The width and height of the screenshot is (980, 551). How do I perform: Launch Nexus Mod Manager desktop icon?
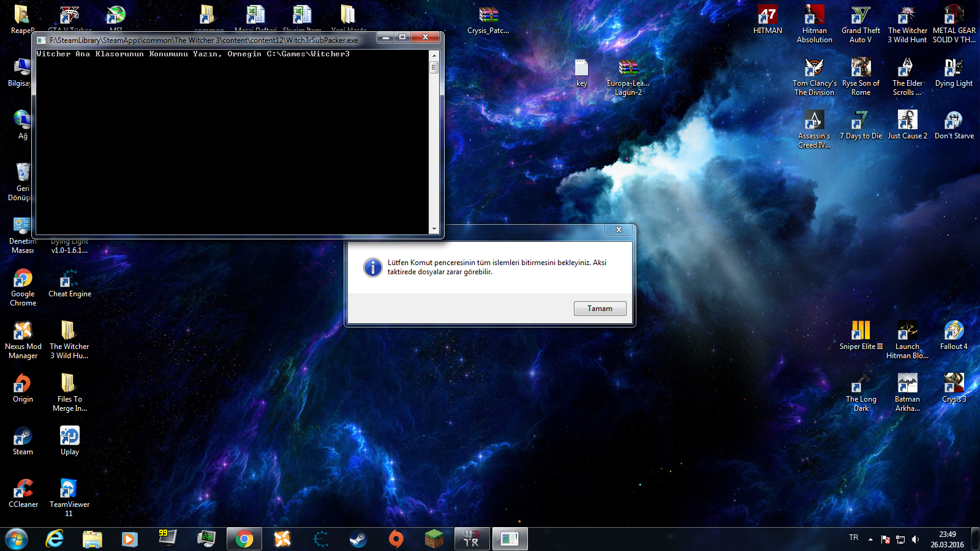click(x=23, y=340)
